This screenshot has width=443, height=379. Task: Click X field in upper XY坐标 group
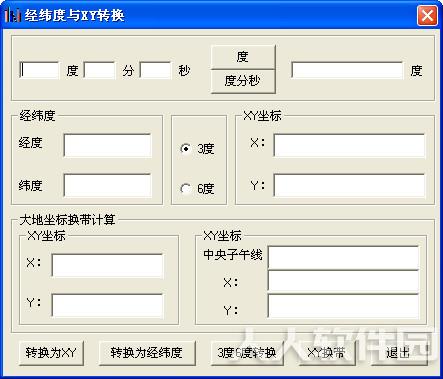(349, 145)
